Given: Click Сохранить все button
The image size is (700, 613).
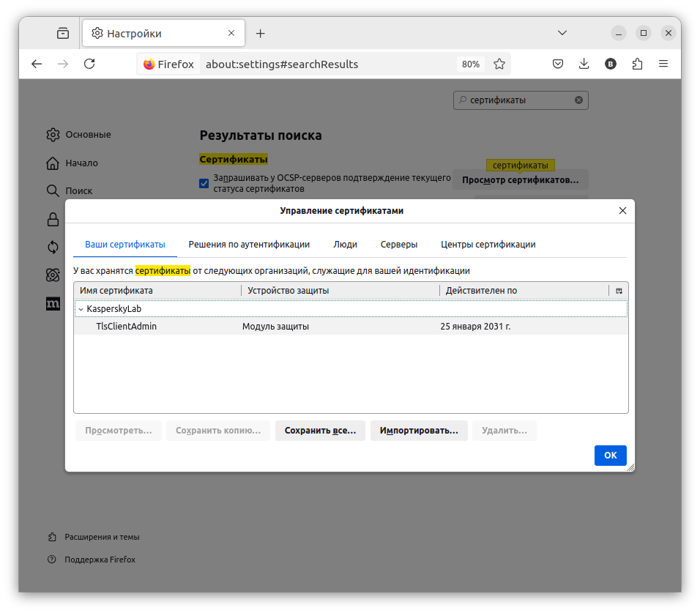Looking at the screenshot, I should click(320, 431).
